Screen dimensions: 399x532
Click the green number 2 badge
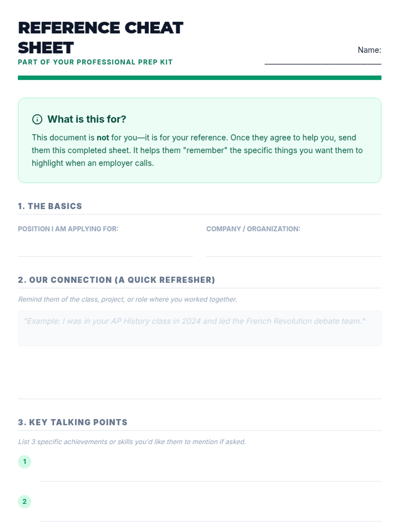[x=25, y=501]
